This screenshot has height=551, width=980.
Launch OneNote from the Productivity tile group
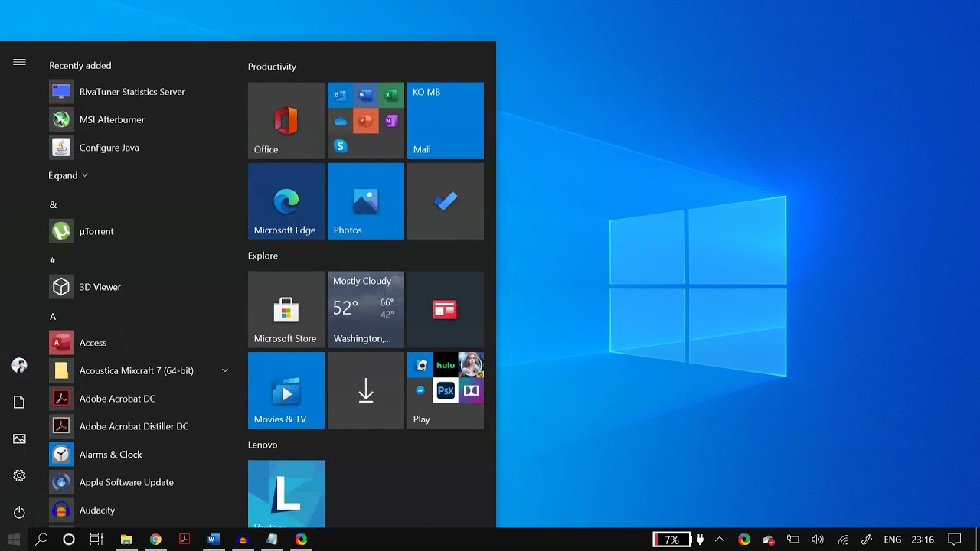pos(391,121)
